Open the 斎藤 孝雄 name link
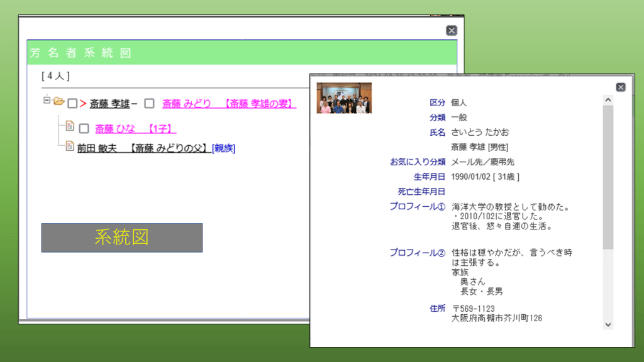This screenshot has height=362, width=644. point(109,104)
